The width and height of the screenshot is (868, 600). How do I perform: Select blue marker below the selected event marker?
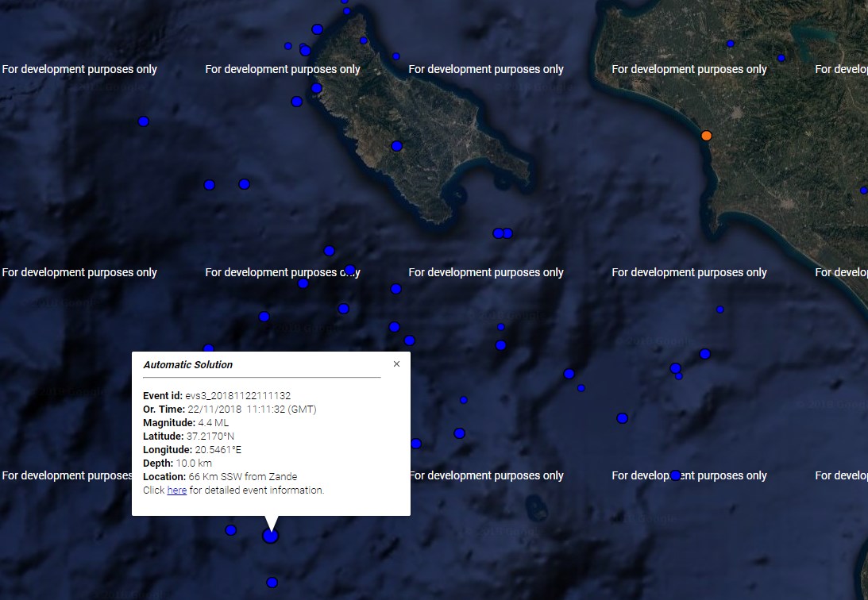[272, 583]
